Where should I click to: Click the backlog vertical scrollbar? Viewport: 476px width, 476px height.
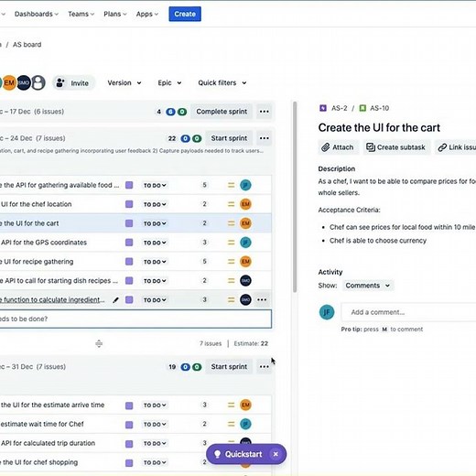(x=295, y=197)
